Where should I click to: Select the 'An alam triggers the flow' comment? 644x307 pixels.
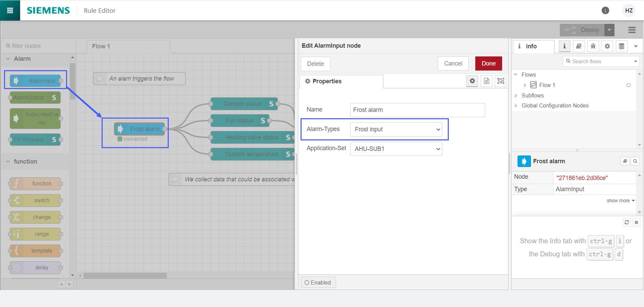pos(139,79)
